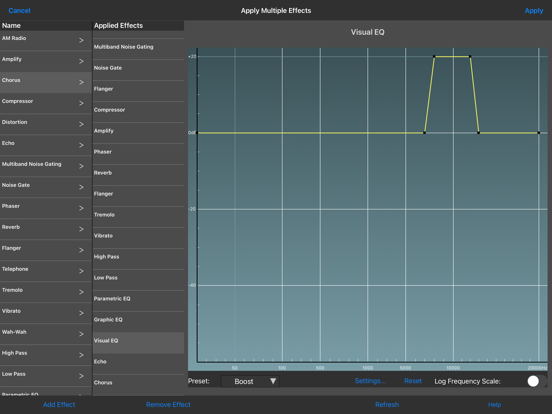
Task: Expand the High Pass chevron in the Name list
Action: point(81,355)
